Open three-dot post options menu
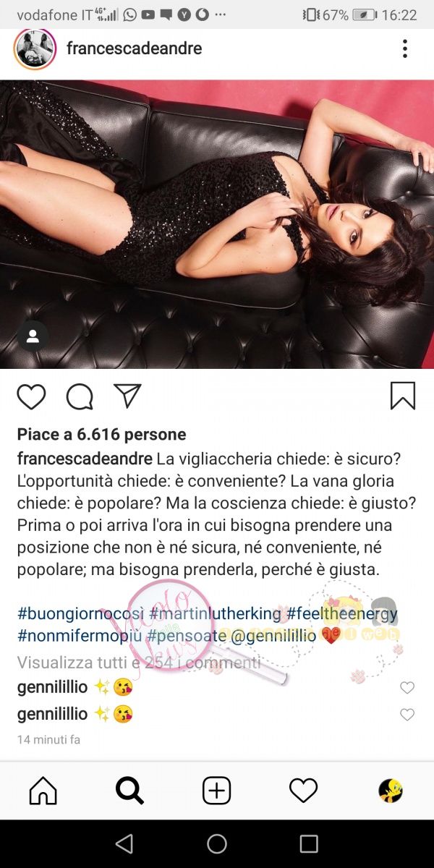The height and width of the screenshot is (868, 434). click(x=404, y=49)
